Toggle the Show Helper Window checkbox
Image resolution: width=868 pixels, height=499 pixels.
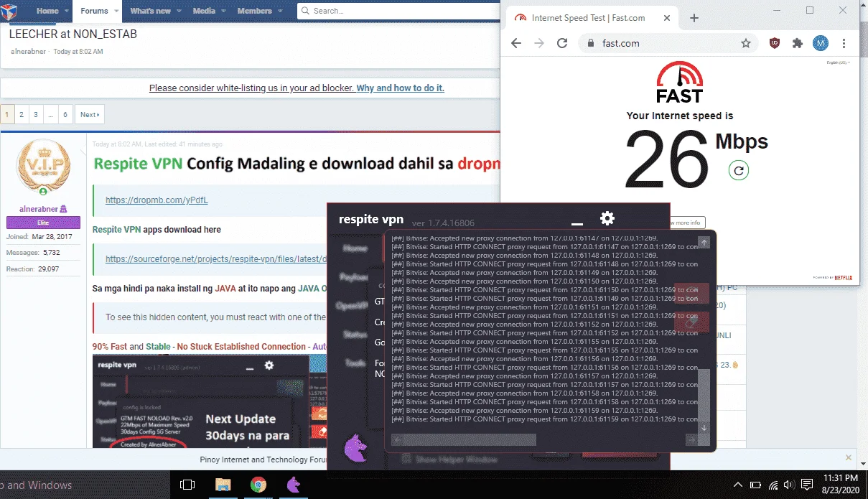tap(406, 458)
